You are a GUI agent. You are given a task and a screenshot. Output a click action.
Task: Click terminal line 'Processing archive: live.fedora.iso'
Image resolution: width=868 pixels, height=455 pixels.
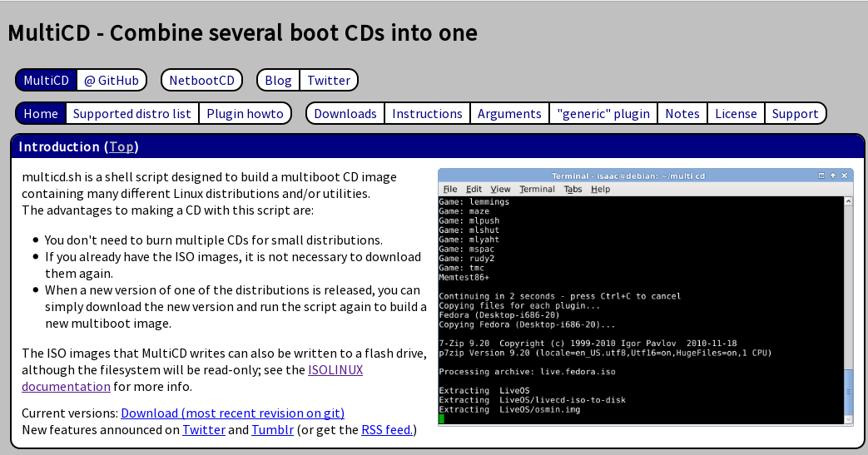click(x=527, y=372)
